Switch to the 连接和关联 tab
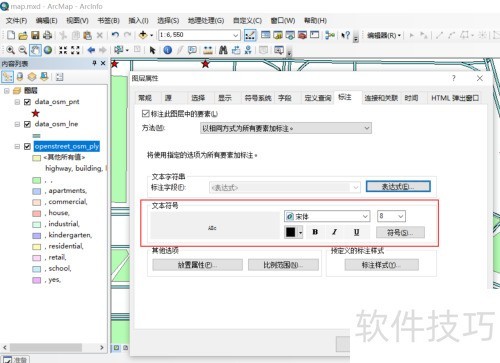This screenshot has height=363, width=500. (x=381, y=98)
